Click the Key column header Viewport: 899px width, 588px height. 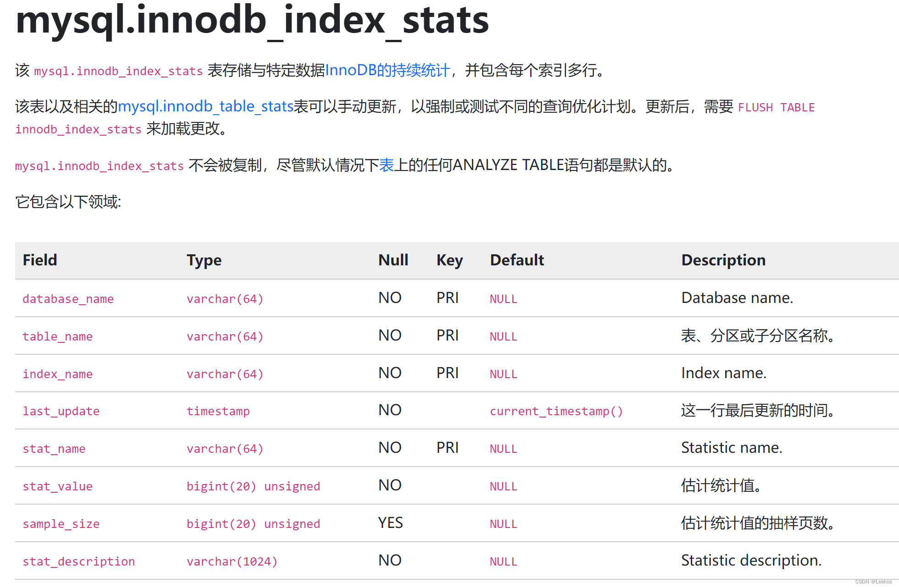pos(449,260)
